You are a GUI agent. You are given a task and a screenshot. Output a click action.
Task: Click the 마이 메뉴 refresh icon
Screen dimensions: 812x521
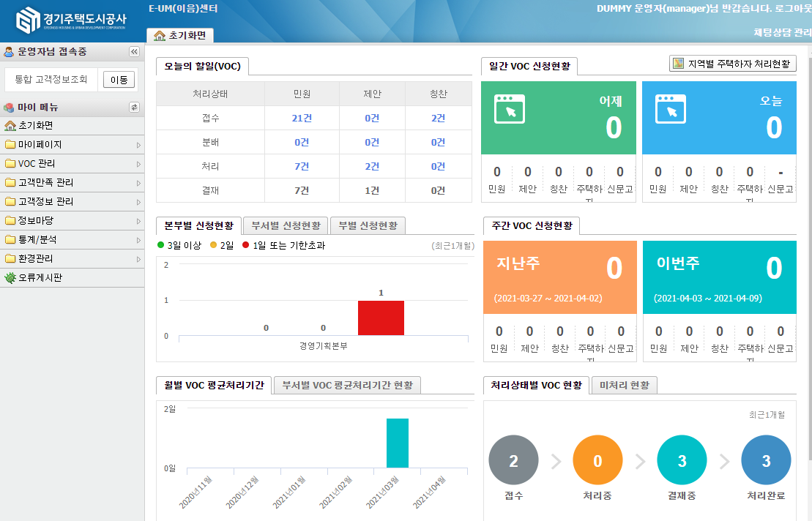(134, 107)
